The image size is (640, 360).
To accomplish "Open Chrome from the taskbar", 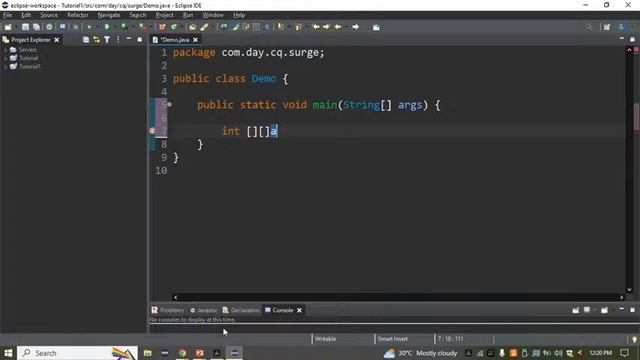I will click(x=182, y=353).
